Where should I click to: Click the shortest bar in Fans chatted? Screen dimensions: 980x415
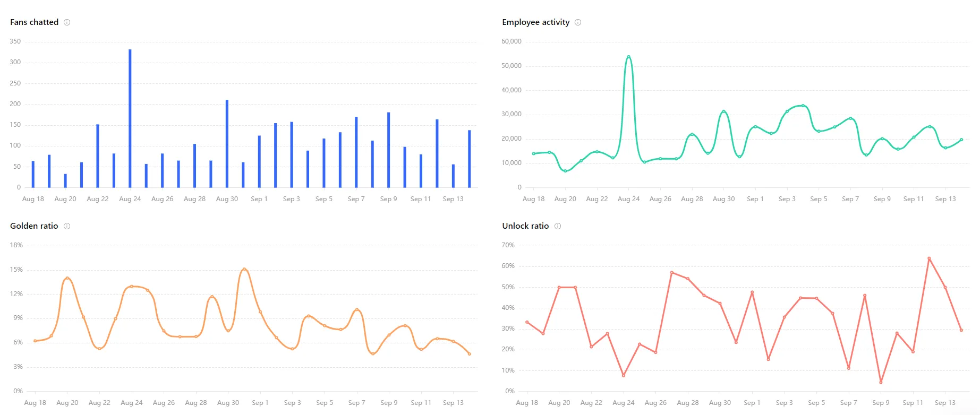click(x=65, y=180)
